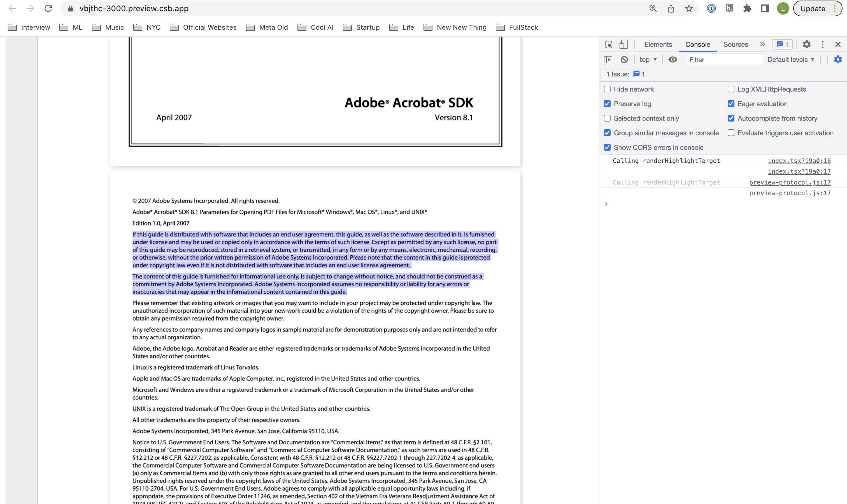Image resolution: width=847 pixels, height=504 pixels.
Task: Open the console sidebar icon
Action: pos(608,59)
